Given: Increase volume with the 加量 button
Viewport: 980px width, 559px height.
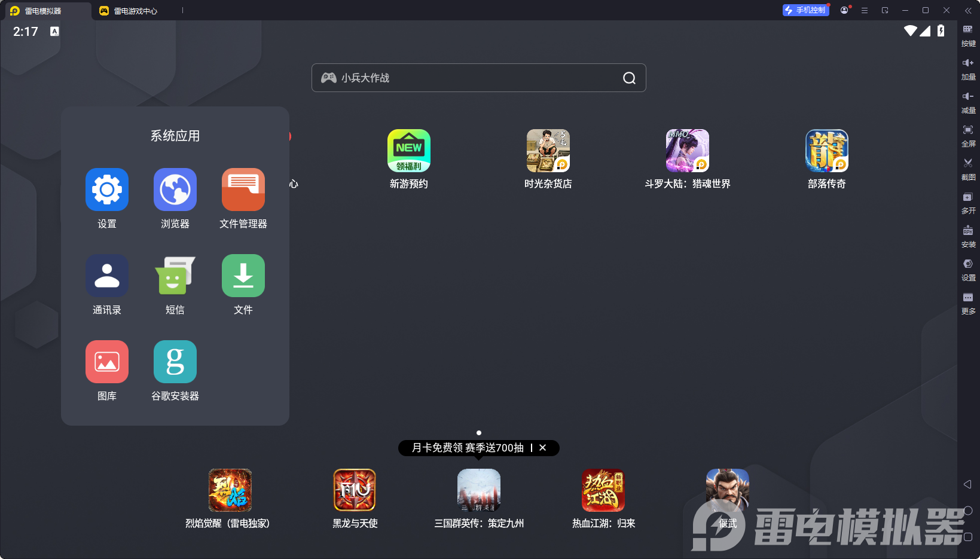Looking at the screenshot, I should [x=968, y=69].
